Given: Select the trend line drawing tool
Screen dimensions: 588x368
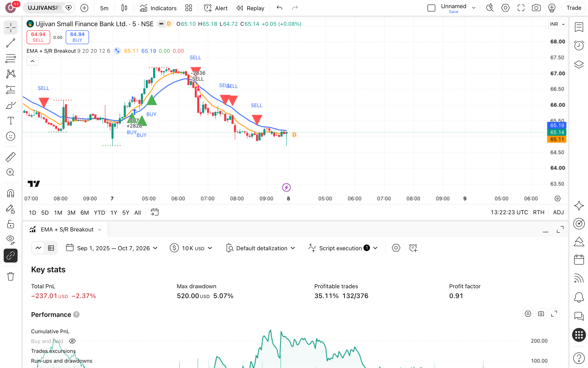Looking at the screenshot, I should click(x=10, y=43).
